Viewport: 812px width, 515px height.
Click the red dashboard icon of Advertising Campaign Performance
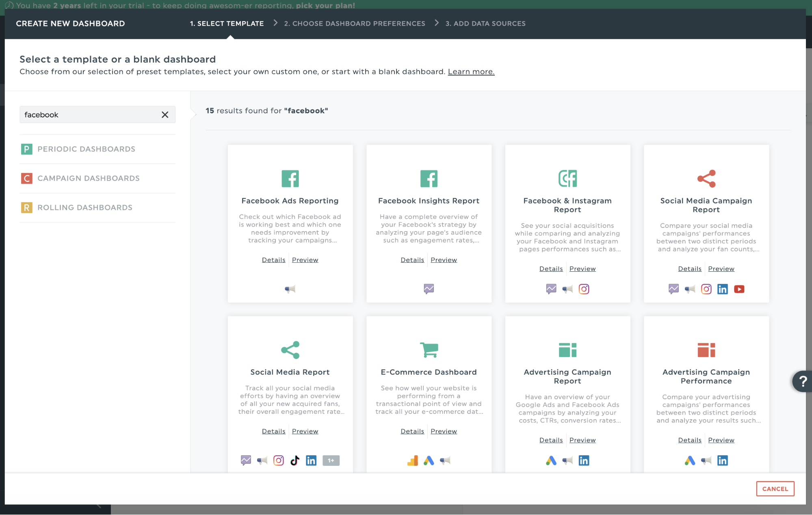pyautogui.click(x=706, y=350)
